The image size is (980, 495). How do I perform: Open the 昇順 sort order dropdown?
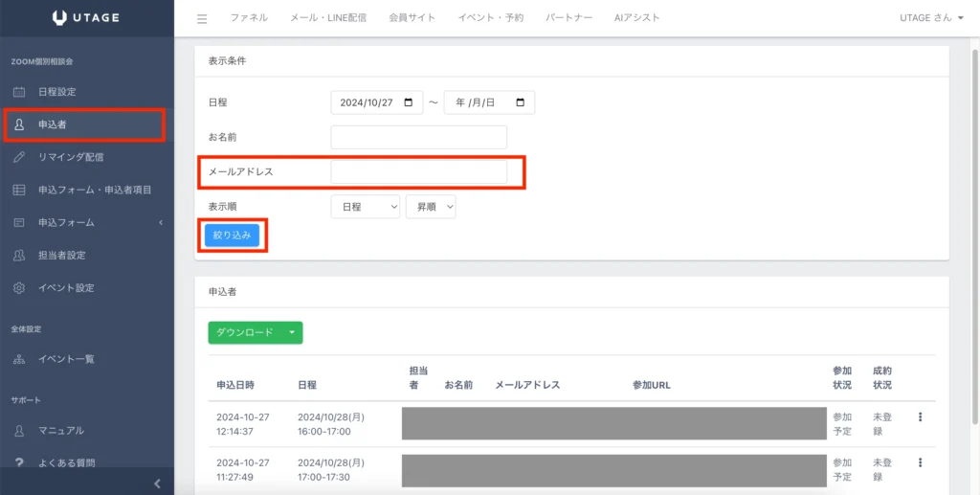[x=431, y=207]
